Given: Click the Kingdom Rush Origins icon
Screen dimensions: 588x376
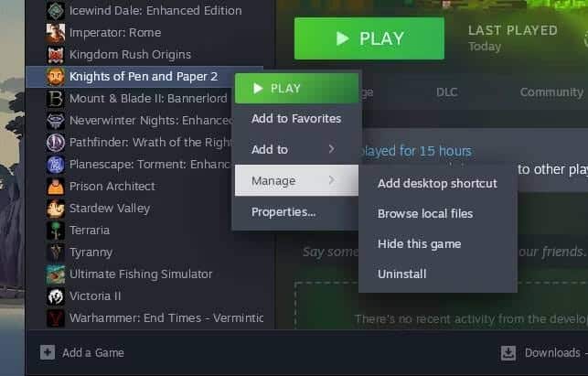Looking at the screenshot, I should (x=56, y=55).
